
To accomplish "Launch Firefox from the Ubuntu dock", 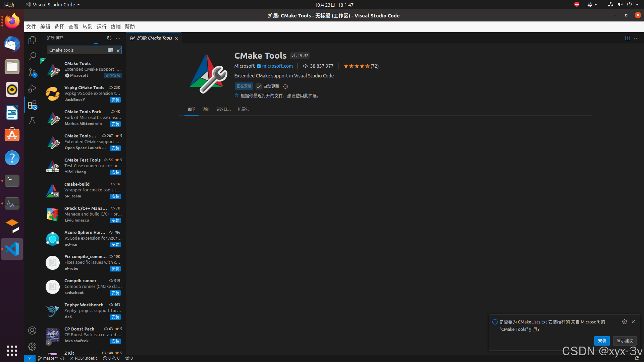I will point(12,21).
